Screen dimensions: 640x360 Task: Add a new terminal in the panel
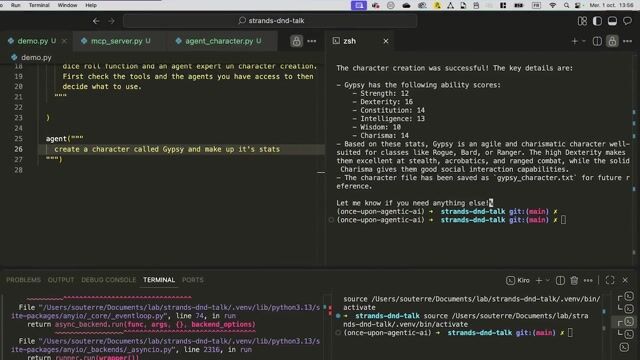539,280
